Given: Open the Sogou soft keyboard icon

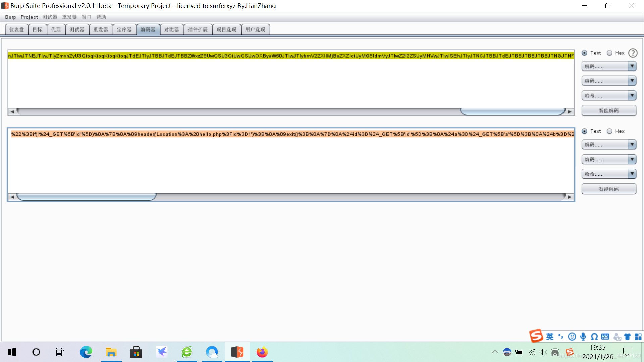Looking at the screenshot, I should tap(605, 337).
